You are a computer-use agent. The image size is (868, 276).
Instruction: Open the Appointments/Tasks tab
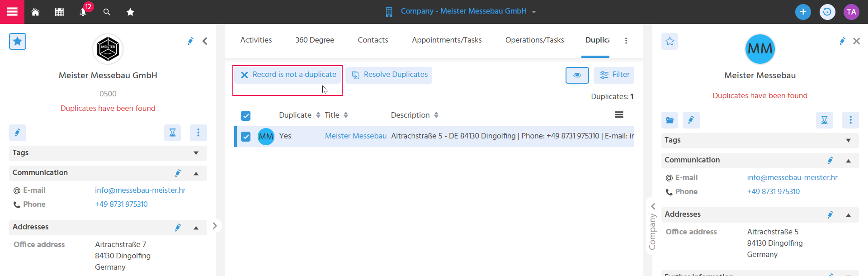tap(447, 40)
